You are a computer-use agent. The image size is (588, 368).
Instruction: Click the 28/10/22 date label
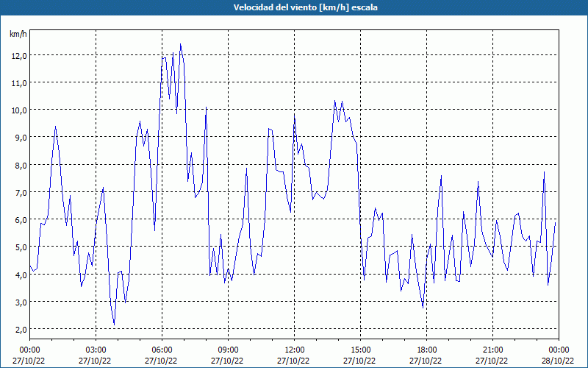point(558,361)
